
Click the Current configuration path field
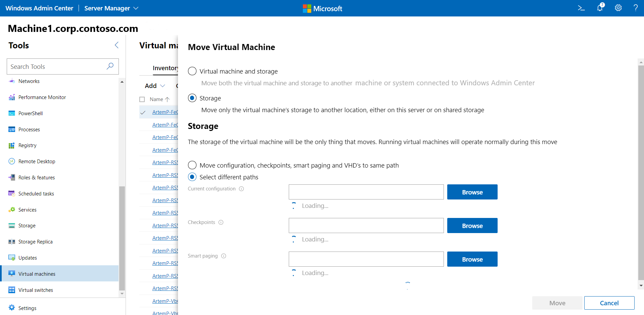tap(366, 192)
